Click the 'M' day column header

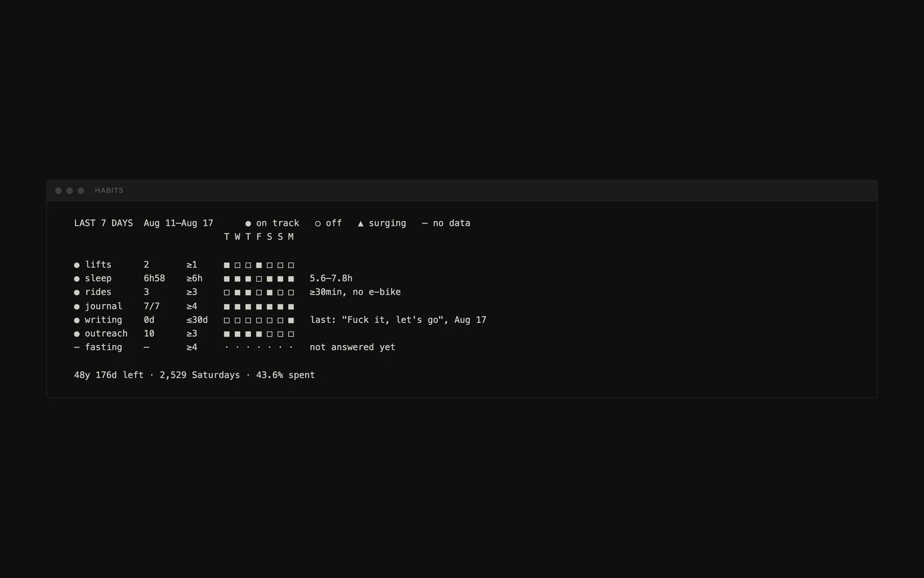(291, 237)
